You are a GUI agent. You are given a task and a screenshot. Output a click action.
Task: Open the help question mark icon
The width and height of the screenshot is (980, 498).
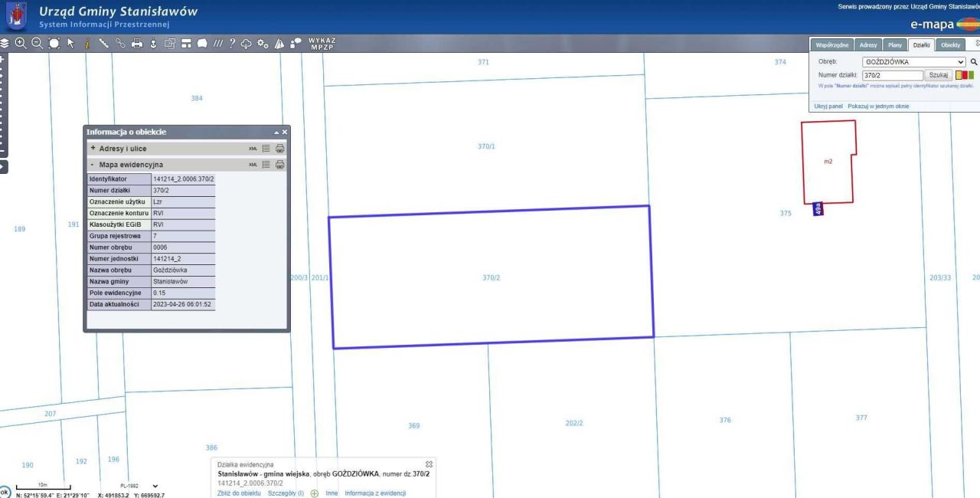coord(231,44)
